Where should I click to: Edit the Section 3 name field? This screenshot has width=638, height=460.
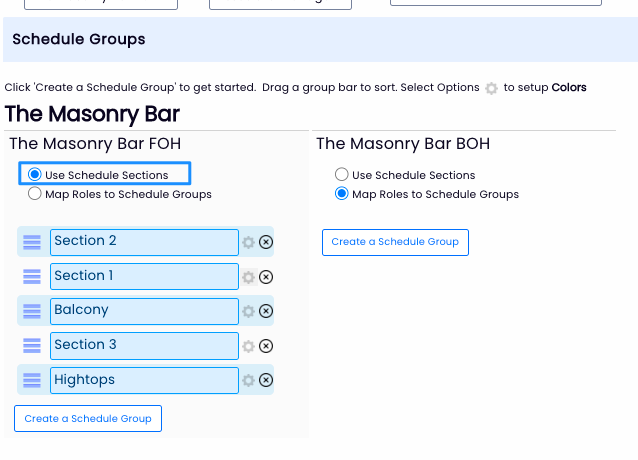(x=144, y=346)
